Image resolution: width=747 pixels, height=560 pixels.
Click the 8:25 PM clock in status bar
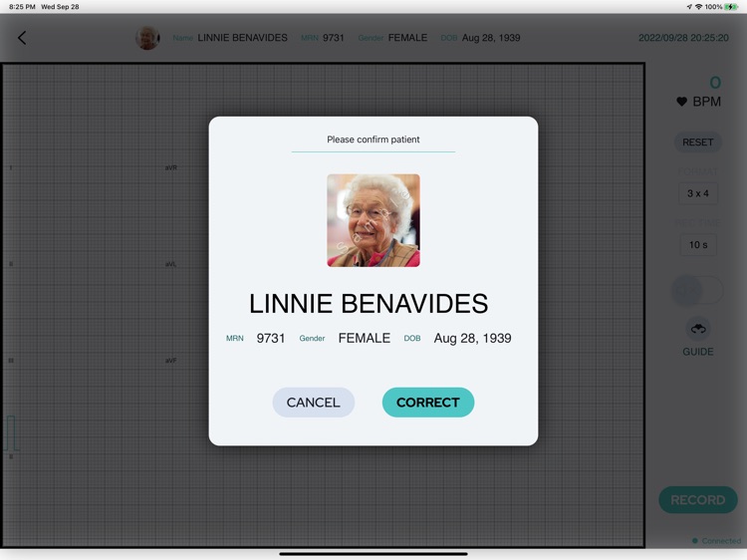(x=22, y=7)
